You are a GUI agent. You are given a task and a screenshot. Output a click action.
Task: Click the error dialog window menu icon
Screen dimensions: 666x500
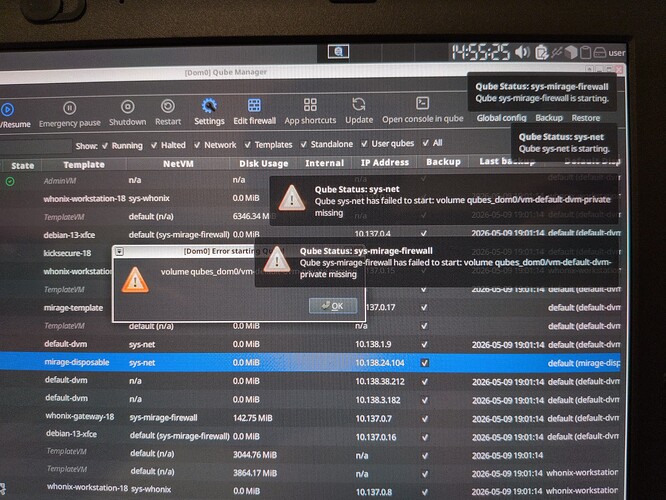point(120,251)
